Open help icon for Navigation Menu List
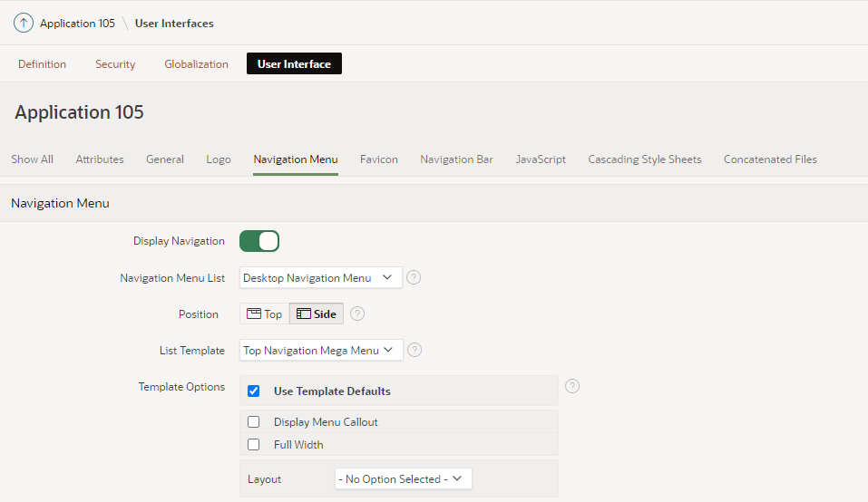868x502 pixels. (414, 278)
